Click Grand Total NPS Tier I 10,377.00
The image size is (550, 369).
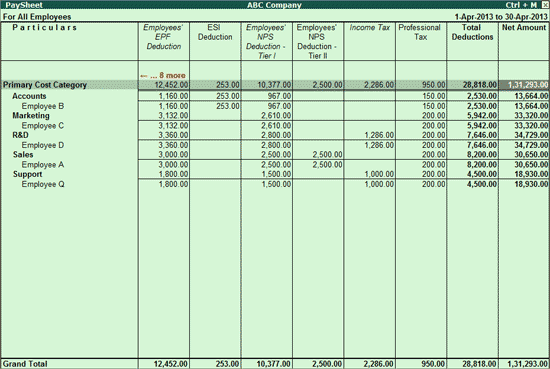pyautogui.click(x=273, y=364)
